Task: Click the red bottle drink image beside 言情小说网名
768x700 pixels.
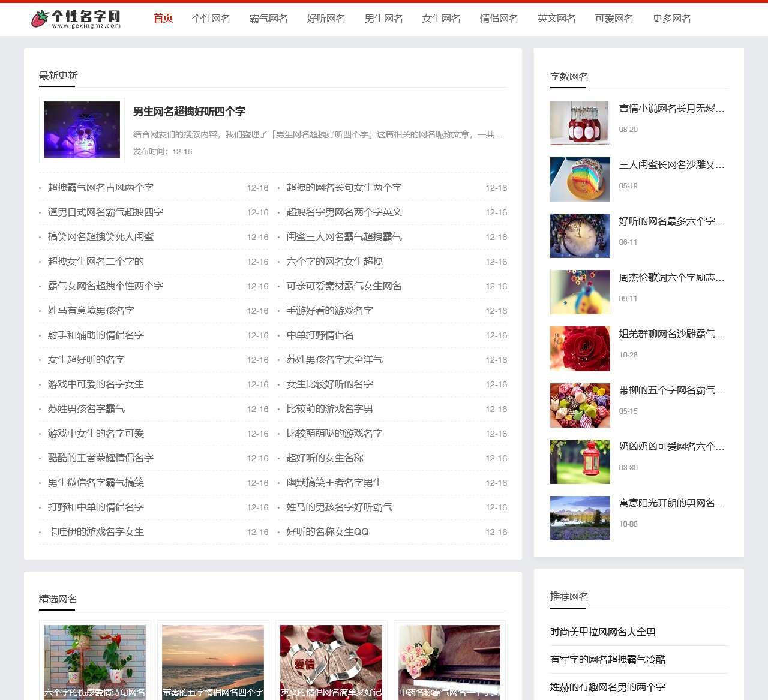Action: pos(580,122)
